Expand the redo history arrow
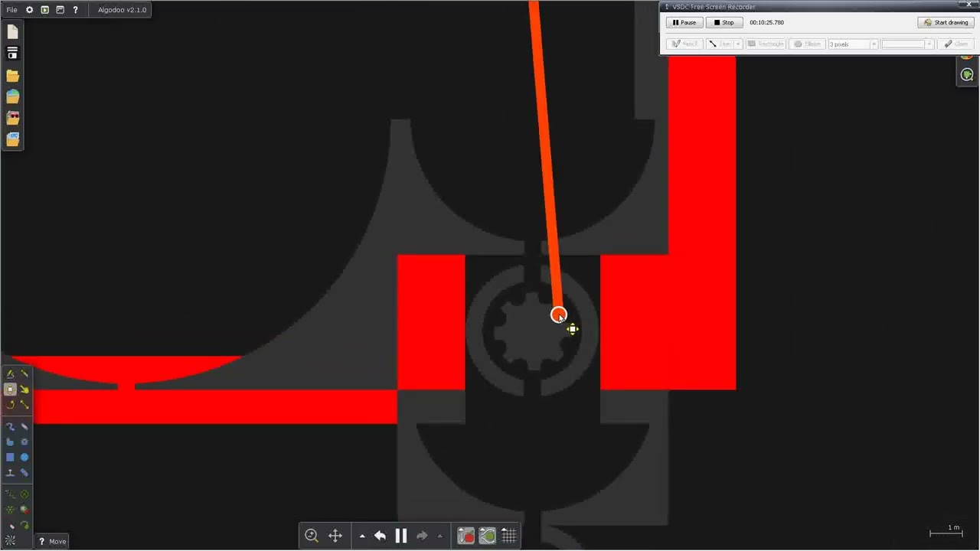 point(439,536)
